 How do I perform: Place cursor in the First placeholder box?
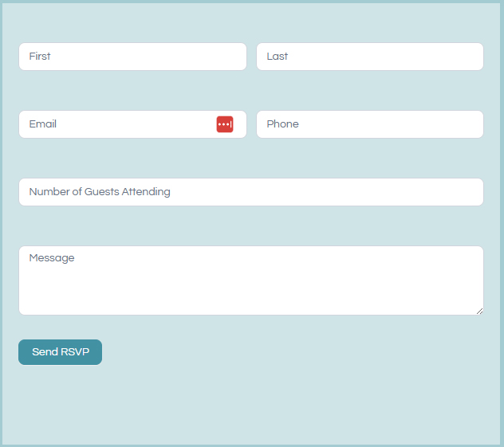pyautogui.click(x=132, y=57)
